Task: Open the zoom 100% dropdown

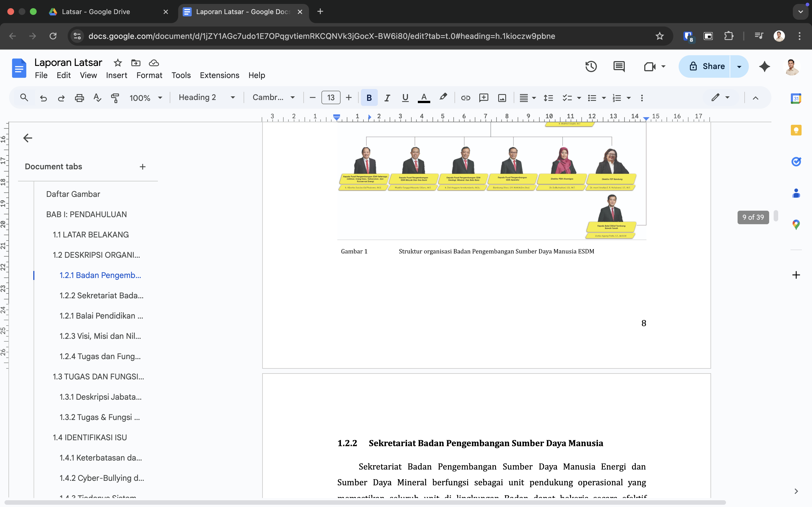Action: point(145,97)
